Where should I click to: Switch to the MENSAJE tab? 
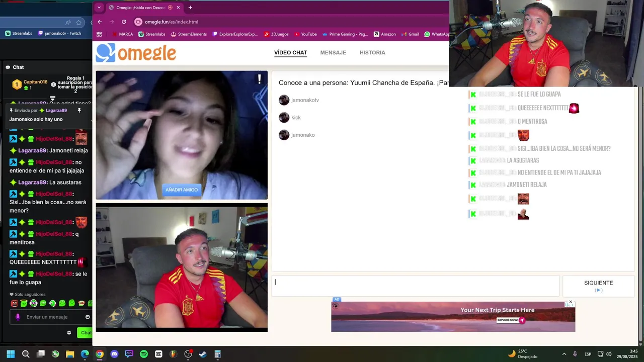click(x=333, y=53)
